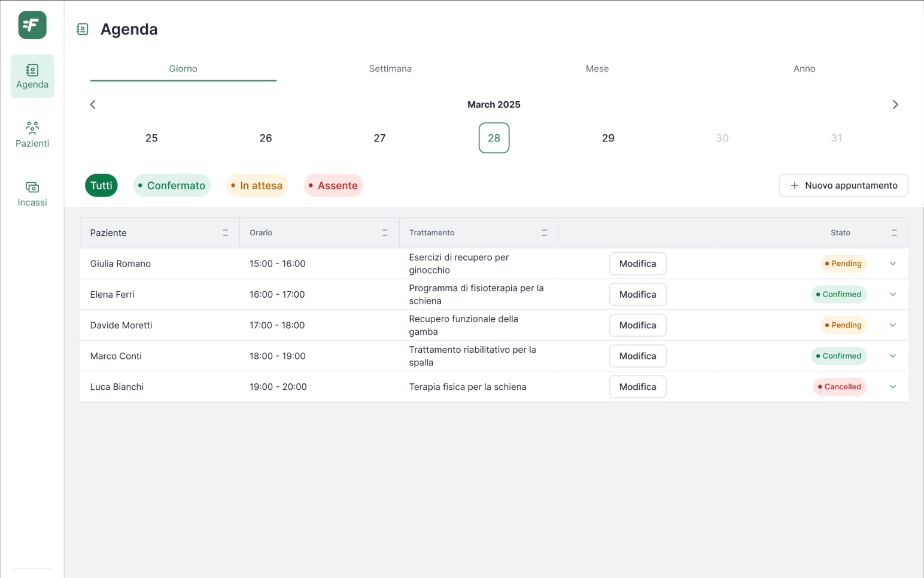This screenshot has width=924, height=578.
Task: Click "18:00 - 19:00" time cell
Action: pos(278,356)
